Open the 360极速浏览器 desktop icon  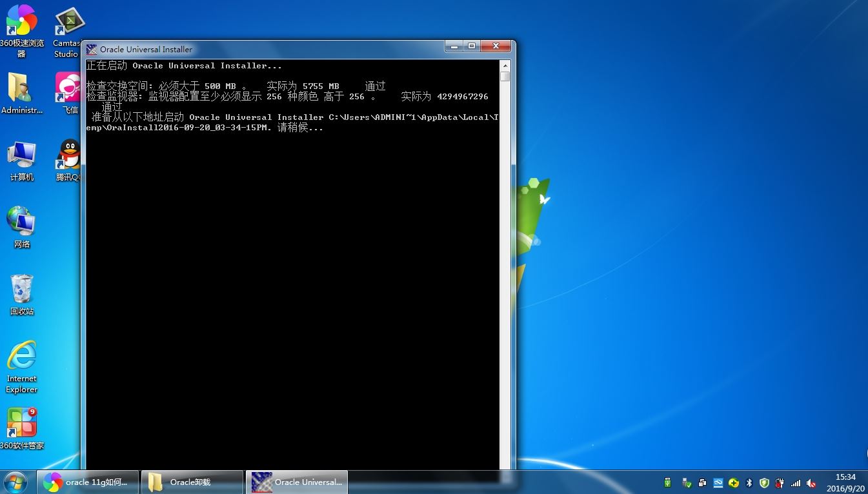click(21, 30)
